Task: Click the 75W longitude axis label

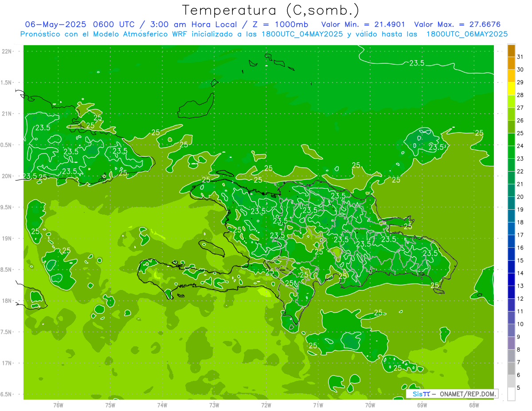Action: point(110,405)
